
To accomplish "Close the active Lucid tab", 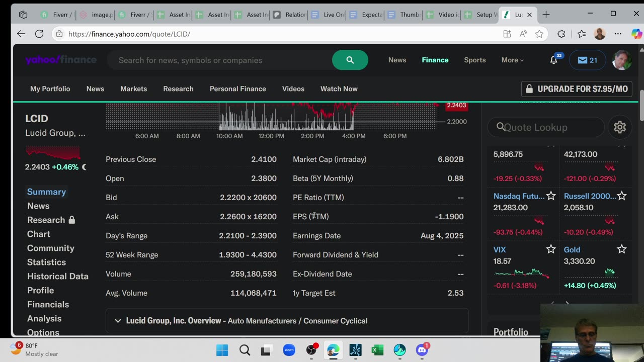I will (529, 15).
